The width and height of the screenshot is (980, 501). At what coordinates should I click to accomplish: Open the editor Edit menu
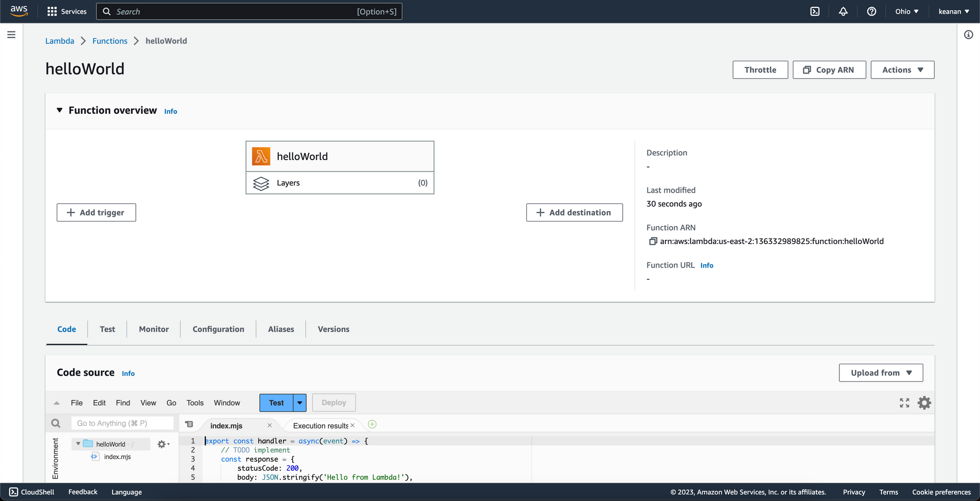(99, 403)
